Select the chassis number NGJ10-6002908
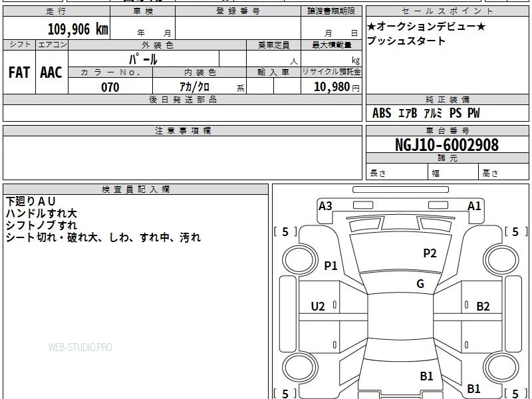This screenshot has height=399, width=532. click(447, 145)
